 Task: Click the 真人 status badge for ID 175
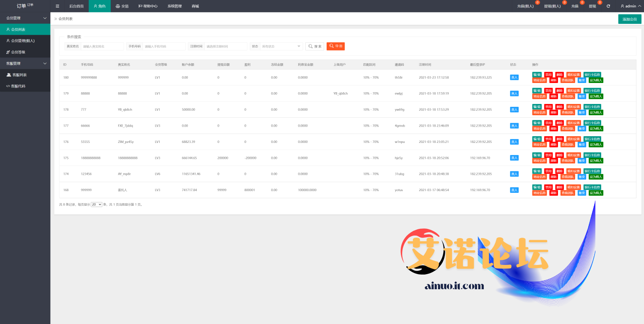pyautogui.click(x=514, y=158)
